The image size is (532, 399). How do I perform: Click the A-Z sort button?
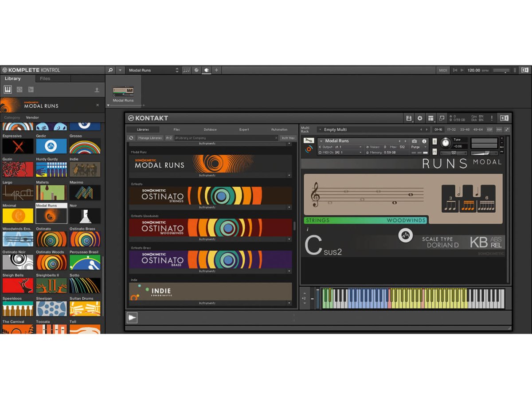tap(169, 138)
